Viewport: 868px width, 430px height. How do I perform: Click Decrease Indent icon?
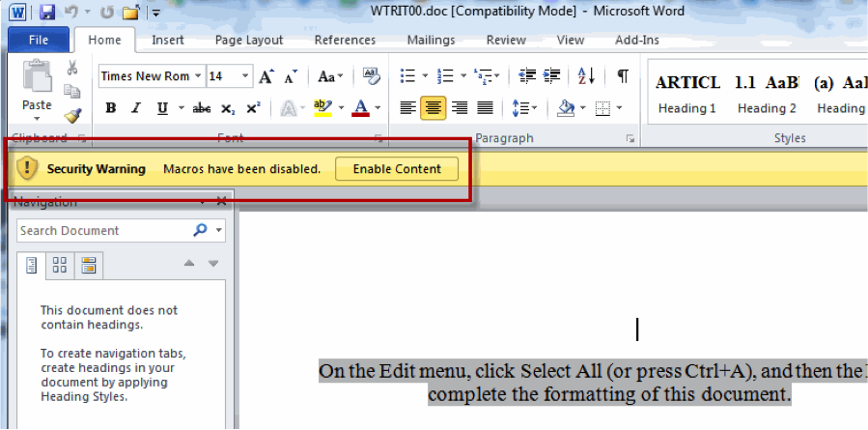527,76
